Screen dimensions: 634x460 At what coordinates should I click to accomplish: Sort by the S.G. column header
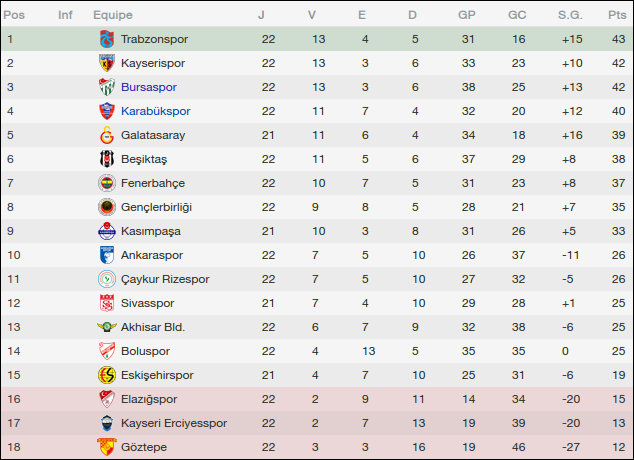point(570,15)
